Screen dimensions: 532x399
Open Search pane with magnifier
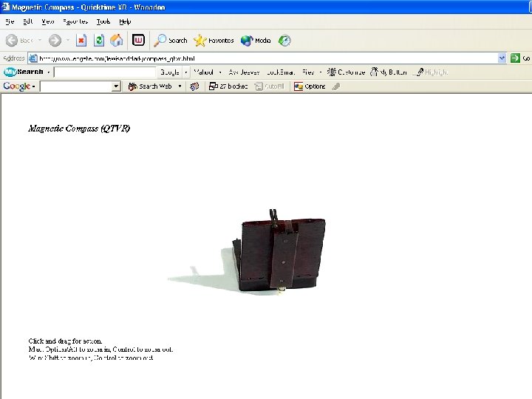pyautogui.click(x=171, y=41)
